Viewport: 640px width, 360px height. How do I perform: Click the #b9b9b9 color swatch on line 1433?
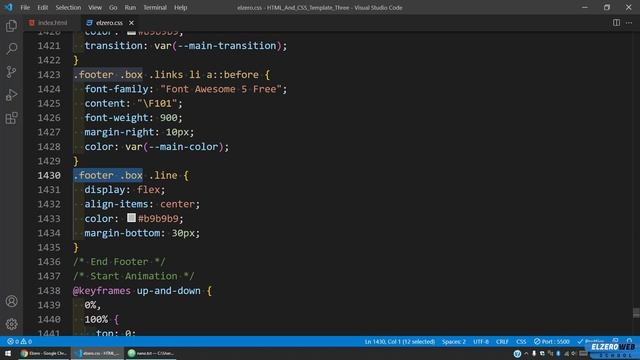click(x=131, y=218)
